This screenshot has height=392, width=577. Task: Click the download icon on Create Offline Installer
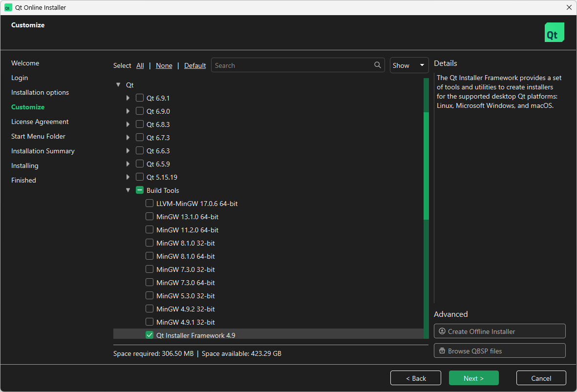pyautogui.click(x=443, y=331)
